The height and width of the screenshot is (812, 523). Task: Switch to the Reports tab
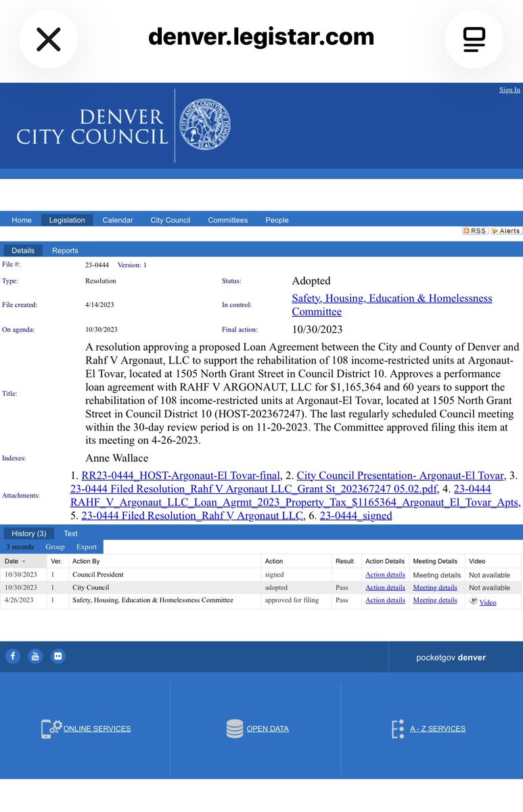click(65, 250)
